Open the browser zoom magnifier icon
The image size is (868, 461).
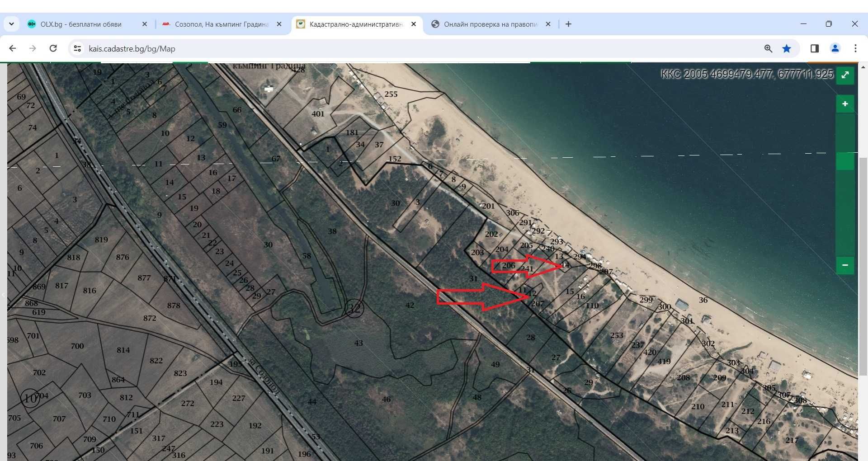tap(768, 48)
